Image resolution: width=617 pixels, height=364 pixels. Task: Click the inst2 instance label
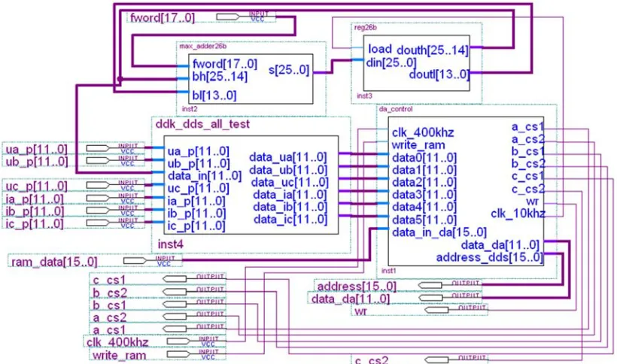pyautogui.click(x=190, y=109)
